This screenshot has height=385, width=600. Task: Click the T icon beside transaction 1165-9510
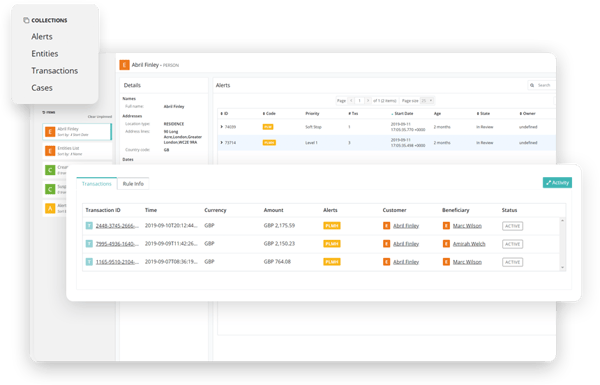89,262
